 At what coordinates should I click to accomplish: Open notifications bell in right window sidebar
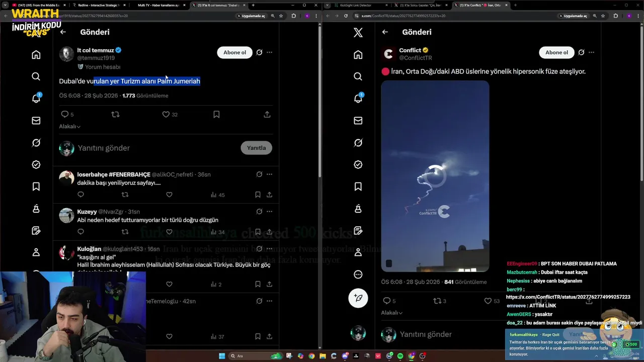tap(358, 98)
